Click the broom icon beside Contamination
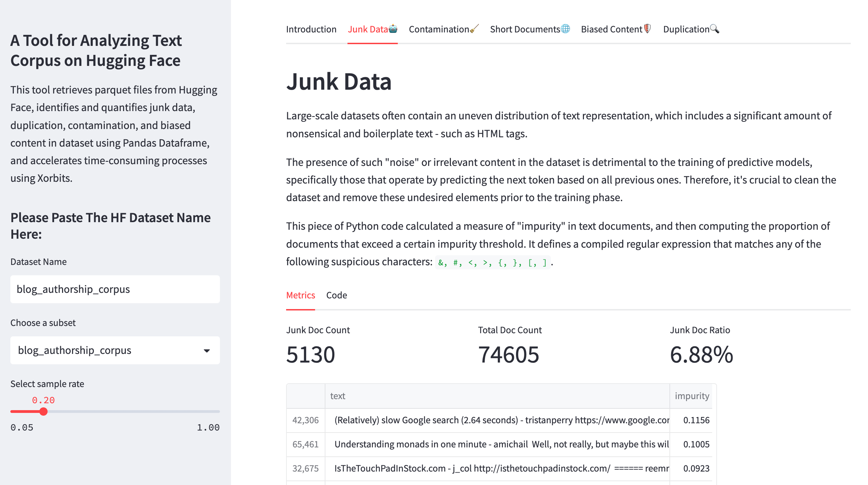This screenshot has height=485, width=868. coord(474,29)
